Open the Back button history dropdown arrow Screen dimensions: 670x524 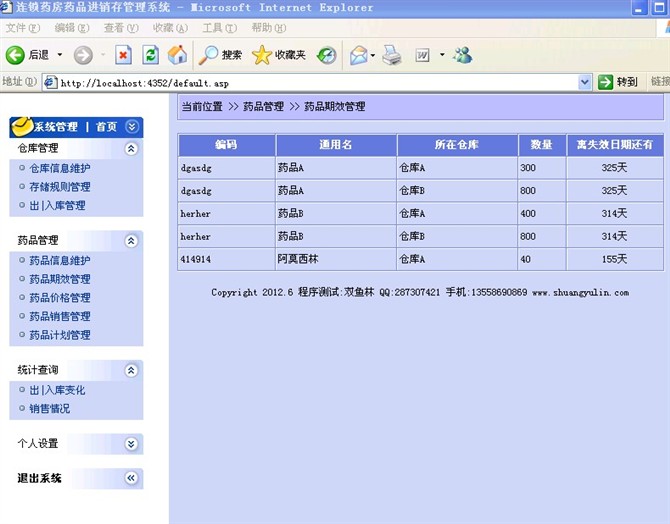pyautogui.click(x=60, y=55)
